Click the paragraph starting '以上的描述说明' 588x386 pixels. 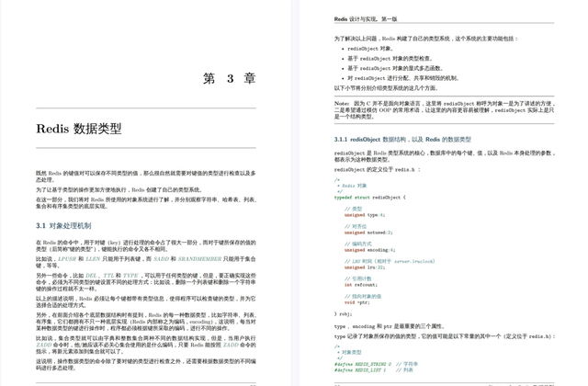[146, 302]
